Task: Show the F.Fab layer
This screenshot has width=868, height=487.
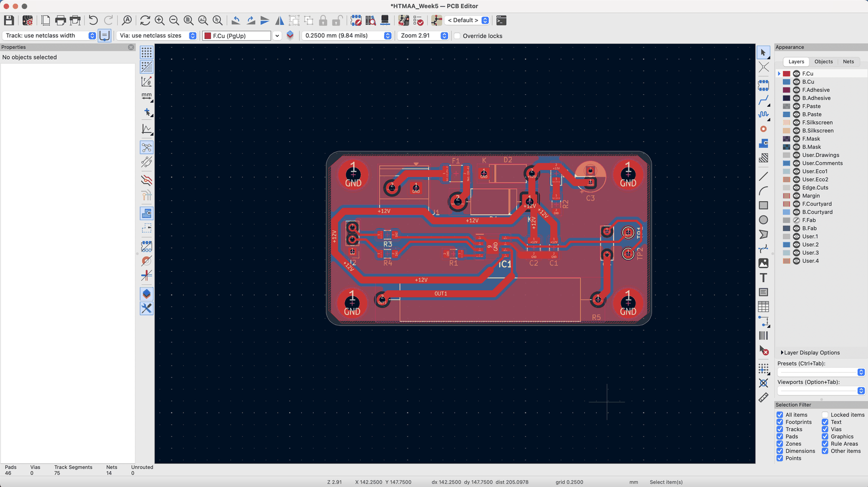Action: pyautogui.click(x=796, y=220)
